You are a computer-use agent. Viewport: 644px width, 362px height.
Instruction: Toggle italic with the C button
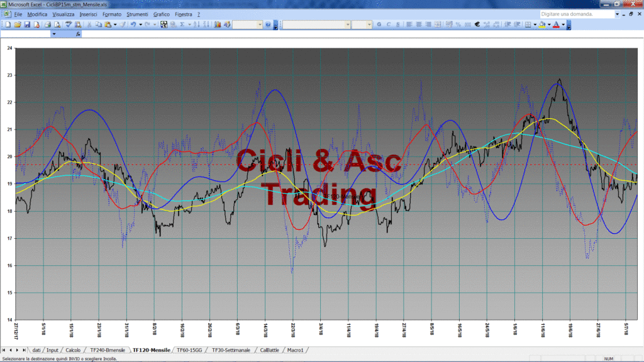389,25
